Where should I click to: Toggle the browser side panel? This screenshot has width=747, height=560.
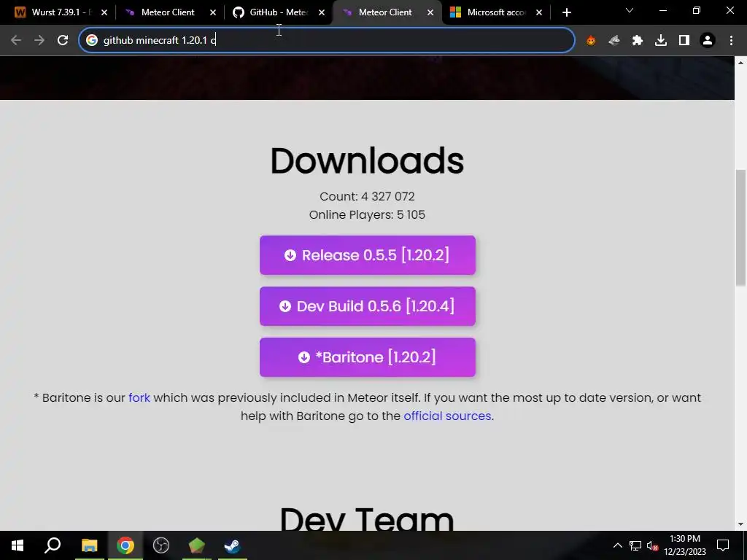click(x=684, y=41)
